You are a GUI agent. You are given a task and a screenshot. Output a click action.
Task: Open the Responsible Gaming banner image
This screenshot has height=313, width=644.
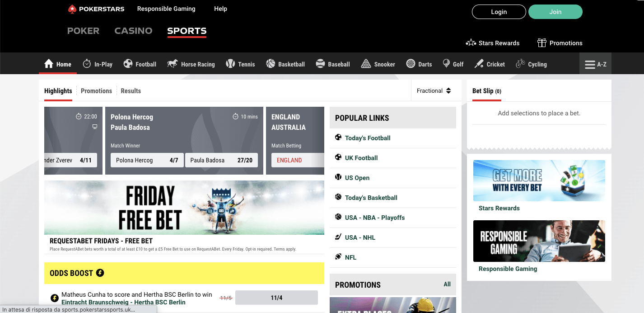point(539,241)
